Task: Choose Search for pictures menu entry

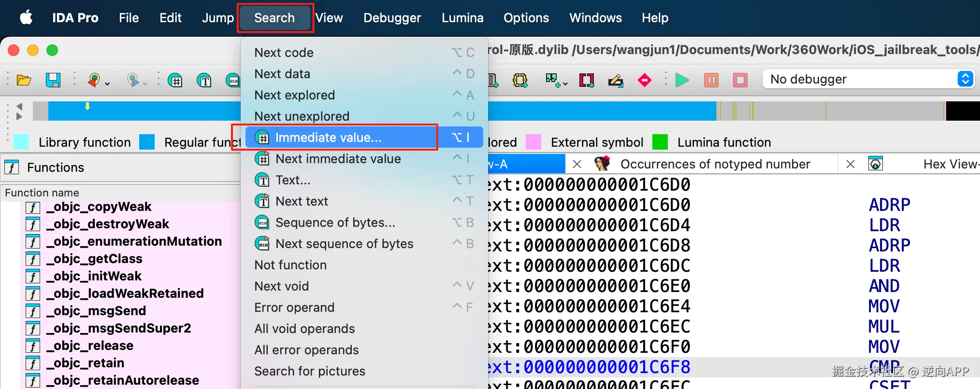Action: pyautogui.click(x=364, y=371)
